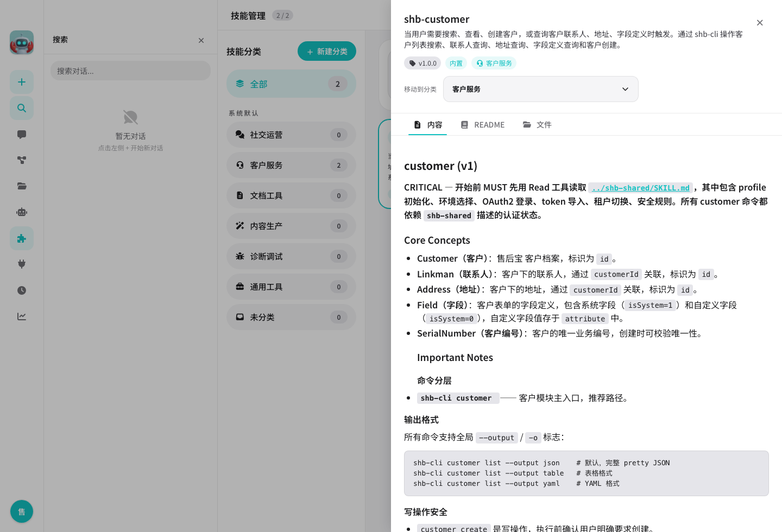Switch to the 文件 tab
Viewport: 782px width, 532px height.
(x=537, y=125)
